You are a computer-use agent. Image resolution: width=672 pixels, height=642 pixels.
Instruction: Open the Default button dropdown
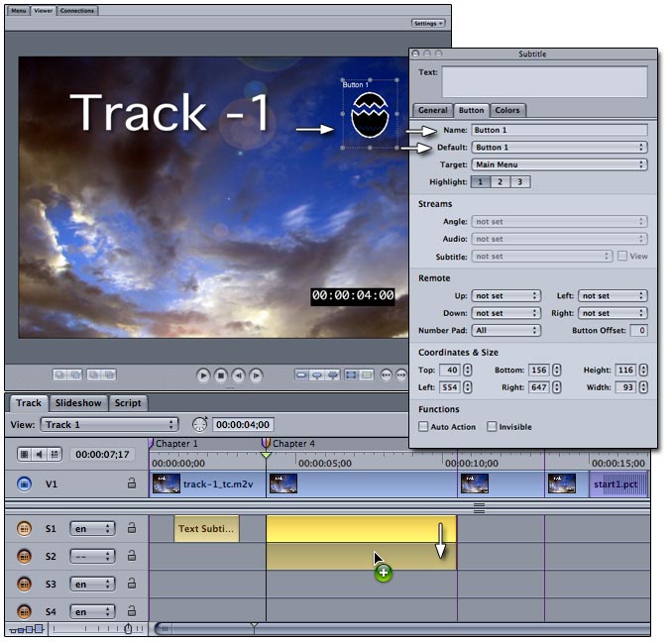(x=559, y=148)
